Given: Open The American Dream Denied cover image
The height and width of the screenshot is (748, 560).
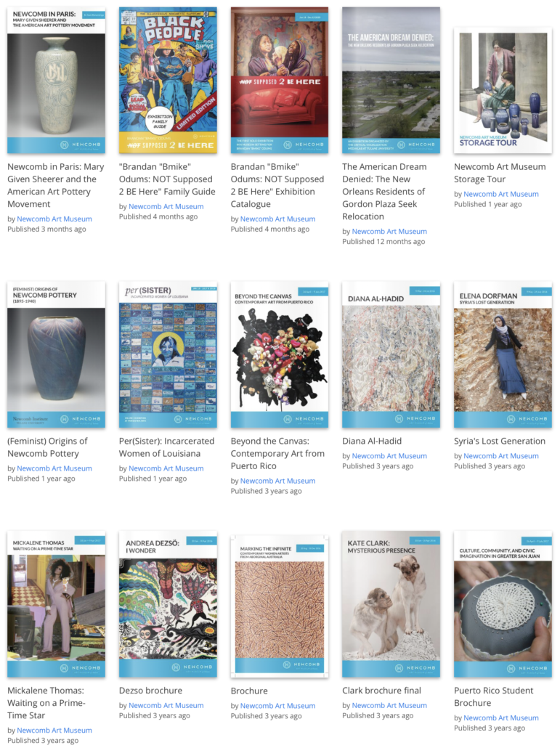Looking at the screenshot, I should tap(391, 80).
